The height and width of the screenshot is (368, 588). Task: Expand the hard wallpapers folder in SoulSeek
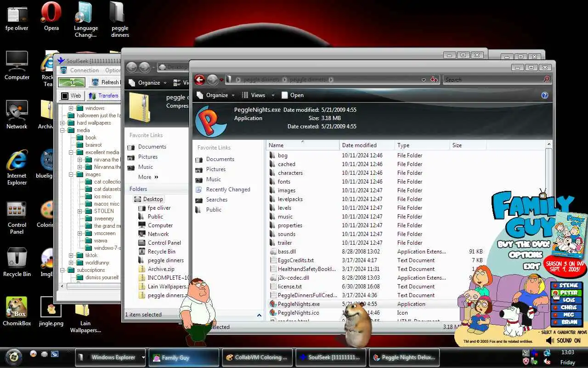tap(63, 123)
